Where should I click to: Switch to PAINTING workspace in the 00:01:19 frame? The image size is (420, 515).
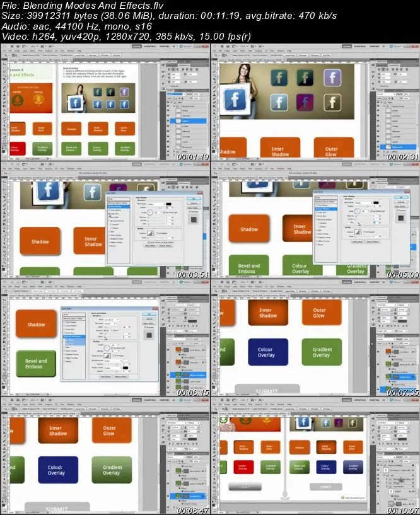click(164, 46)
